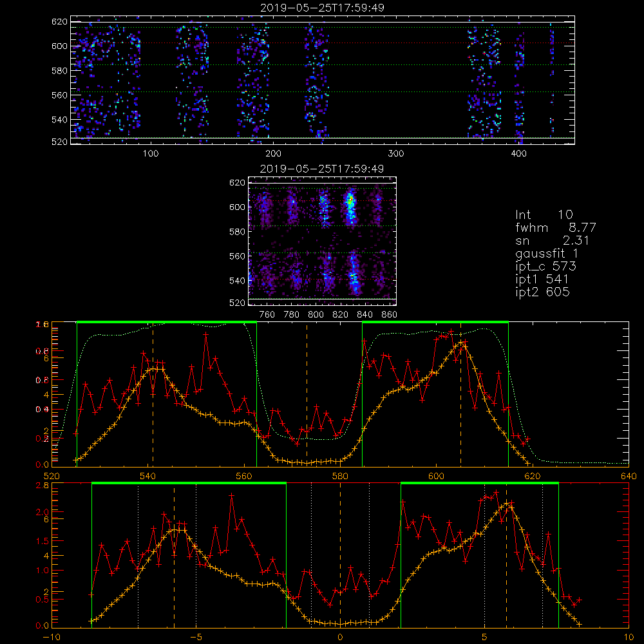
Task: Click the bright spot near 830 in middle image
Action: 350,202
